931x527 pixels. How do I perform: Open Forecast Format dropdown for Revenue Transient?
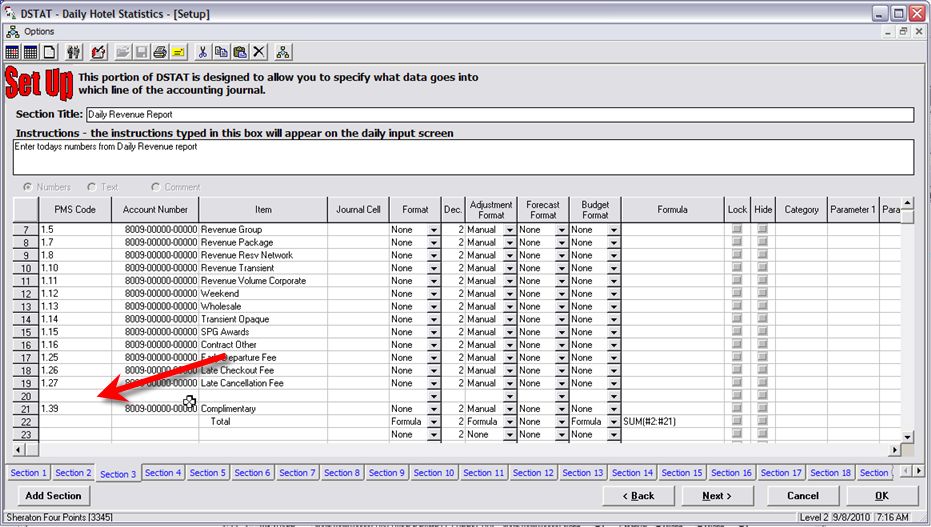(561, 268)
